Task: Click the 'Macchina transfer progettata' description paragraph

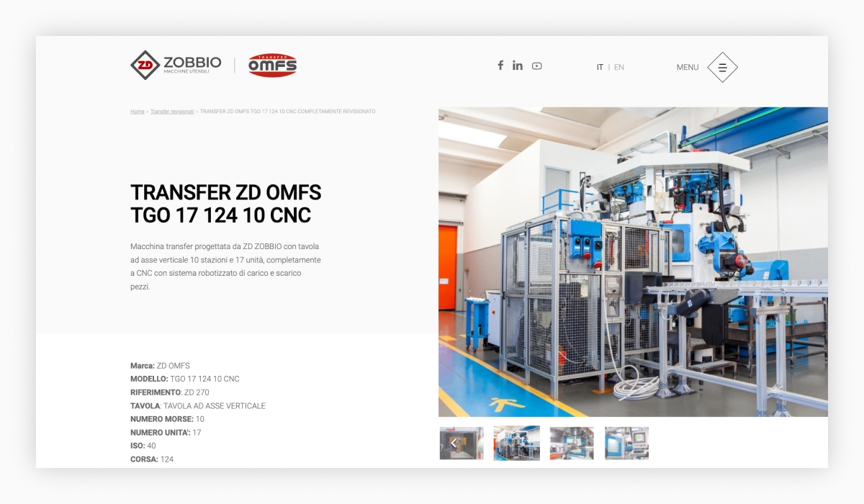Action: click(225, 266)
